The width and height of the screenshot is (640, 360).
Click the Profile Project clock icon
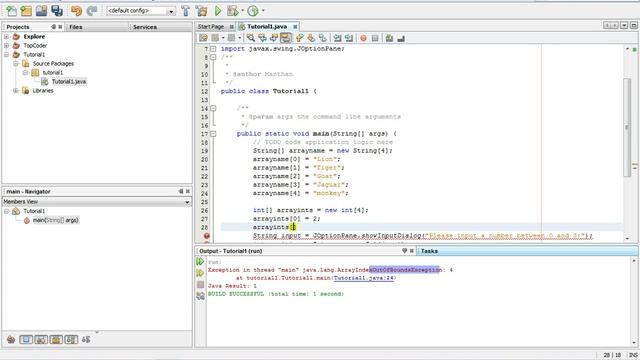click(253, 11)
